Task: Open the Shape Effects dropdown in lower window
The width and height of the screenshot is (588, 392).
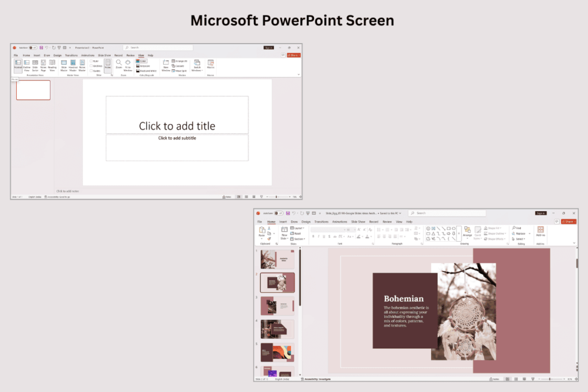Action: [x=494, y=239]
